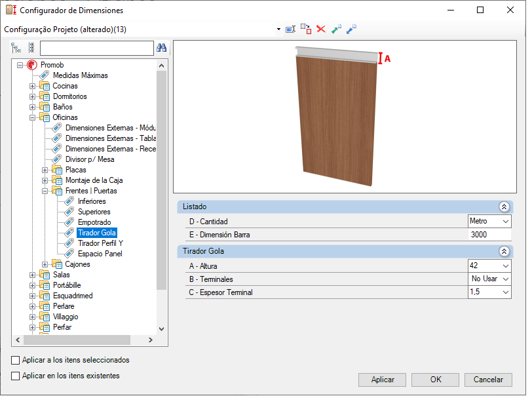The image size is (532, 396).
Task: Click the folder icon beside Villaggio
Action: tap(45, 317)
